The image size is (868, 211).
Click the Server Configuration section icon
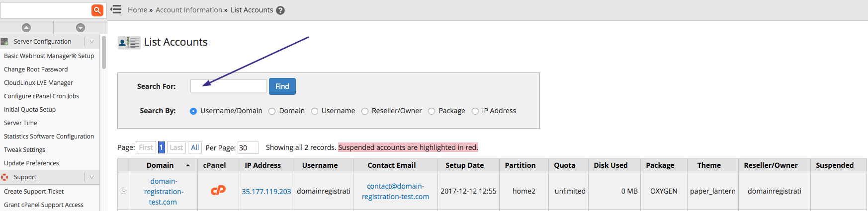point(5,42)
